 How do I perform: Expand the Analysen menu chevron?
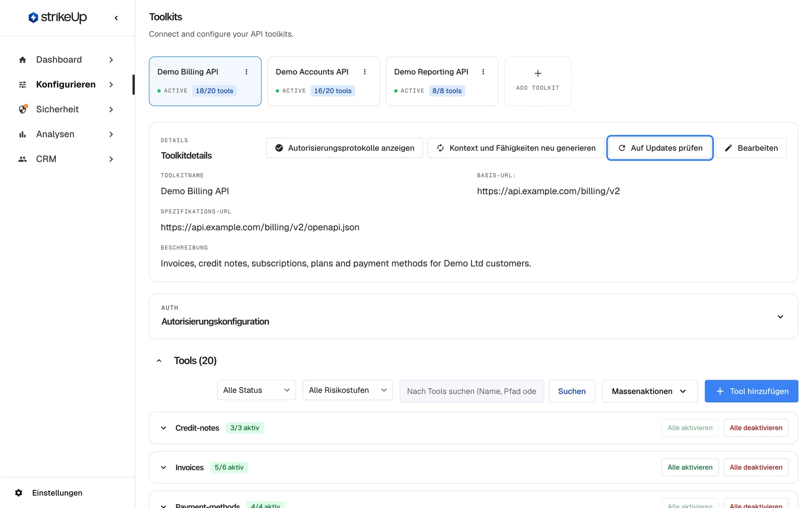(x=111, y=134)
